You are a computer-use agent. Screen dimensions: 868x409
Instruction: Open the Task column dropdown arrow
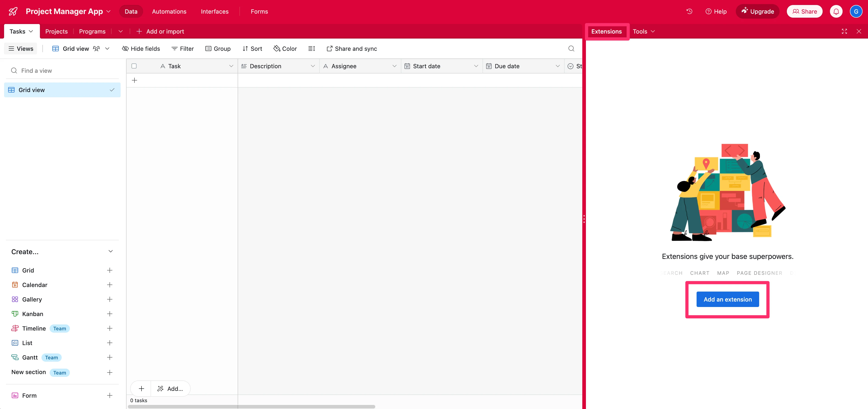[231, 66]
